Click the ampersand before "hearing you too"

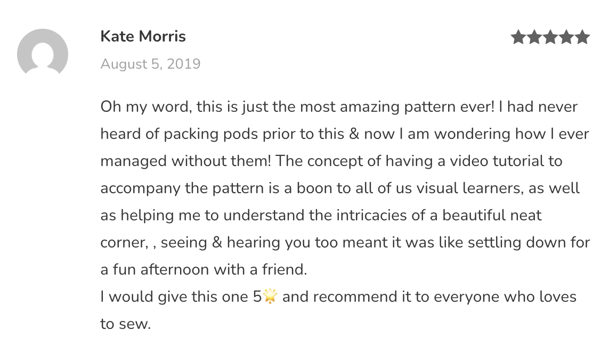coord(216,242)
